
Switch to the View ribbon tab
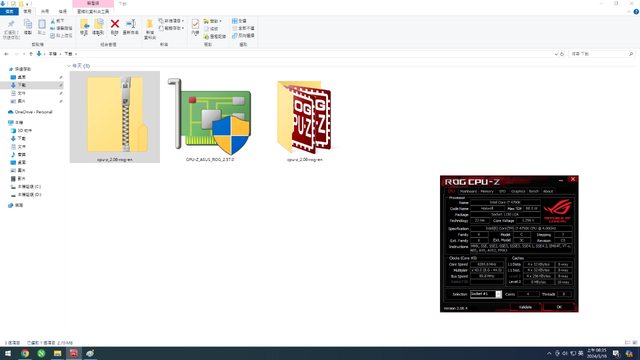[62, 11]
